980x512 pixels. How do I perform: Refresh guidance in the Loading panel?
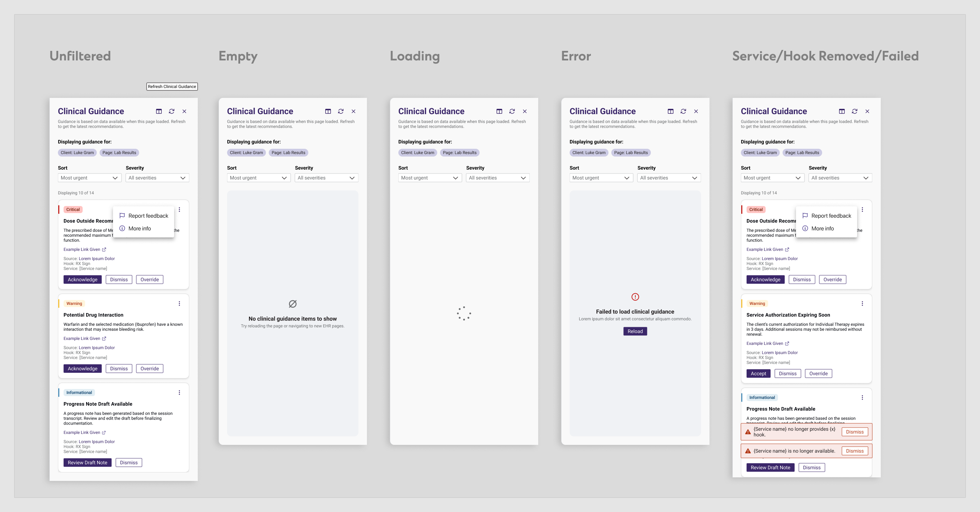pos(512,111)
